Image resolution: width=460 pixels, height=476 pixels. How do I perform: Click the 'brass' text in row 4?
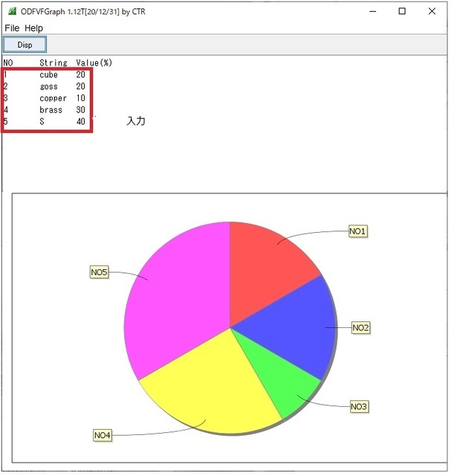(x=51, y=110)
